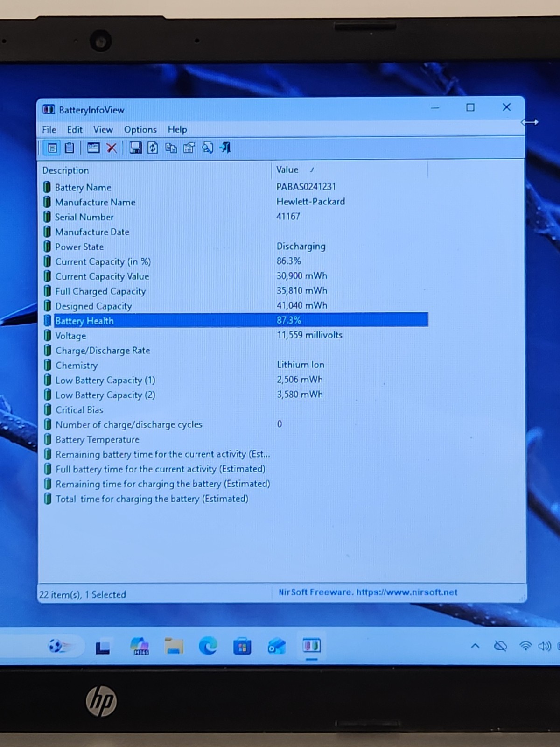Open the Help menu
This screenshot has width=560, height=747.
pyautogui.click(x=177, y=130)
